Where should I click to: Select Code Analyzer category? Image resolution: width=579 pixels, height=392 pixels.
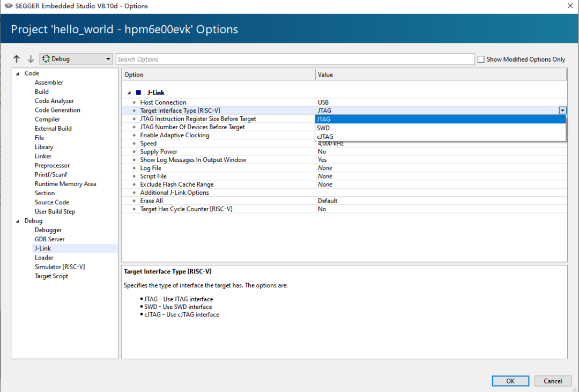click(54, 101)
